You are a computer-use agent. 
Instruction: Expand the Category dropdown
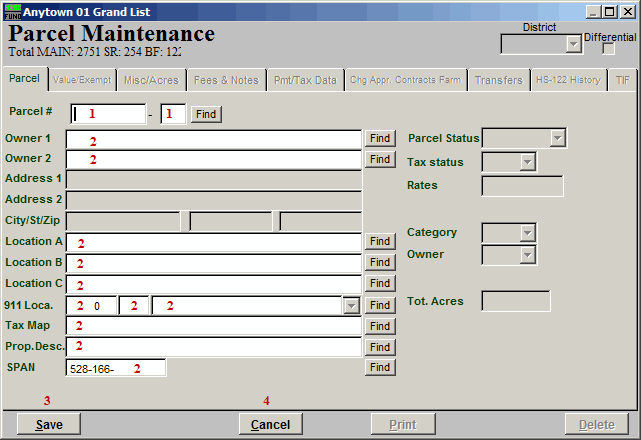(x=527, y=233)
